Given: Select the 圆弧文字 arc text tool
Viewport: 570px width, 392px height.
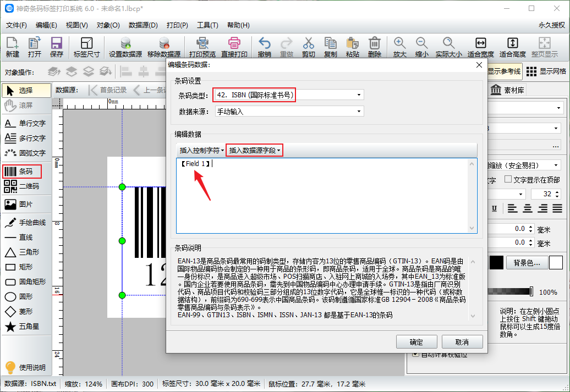Looking at the screenshot, I should (25, 153).
